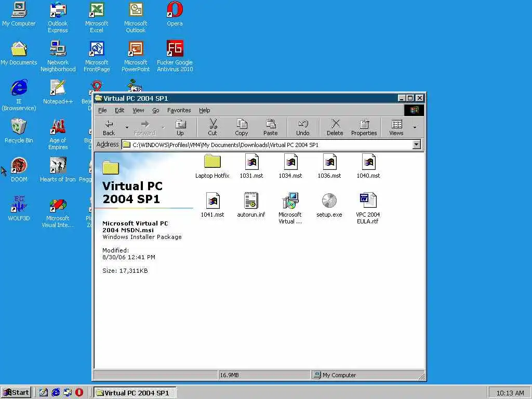Screen dimensions: 532x399
Task: Launch Outlook Express from Quick Launch
Action: click(68, 393)
